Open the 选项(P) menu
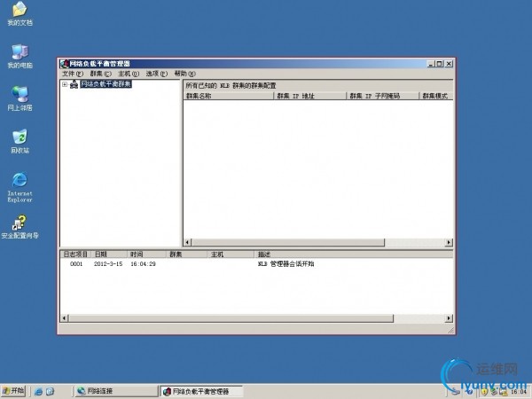This screenshot has height=399, width=532. pyautogui.click(x=156, y=74)
